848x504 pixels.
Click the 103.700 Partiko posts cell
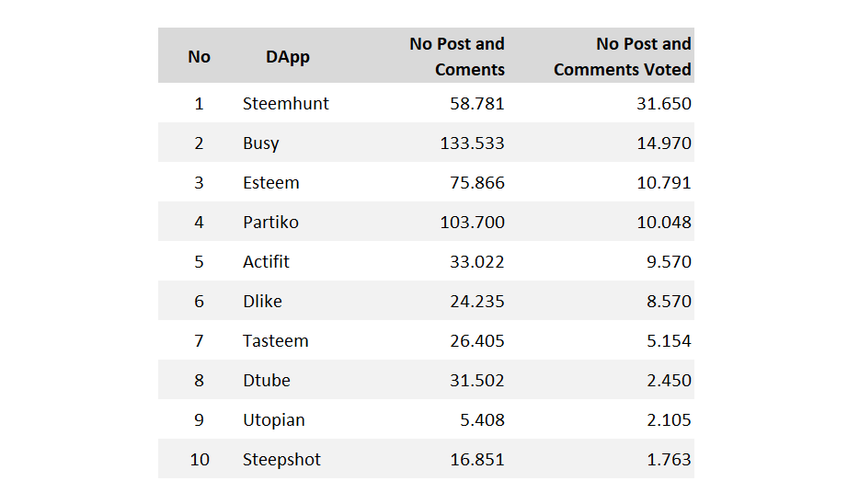(472, 223)
